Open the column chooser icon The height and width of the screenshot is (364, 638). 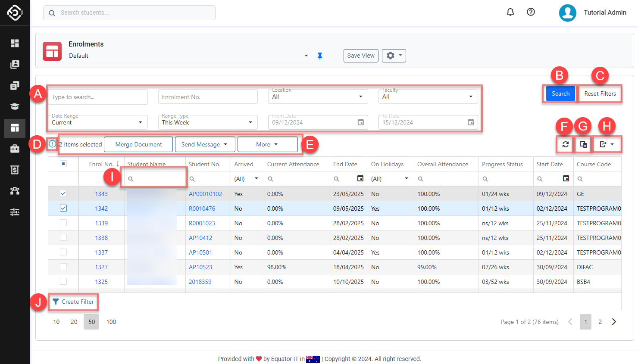[583, 144]
